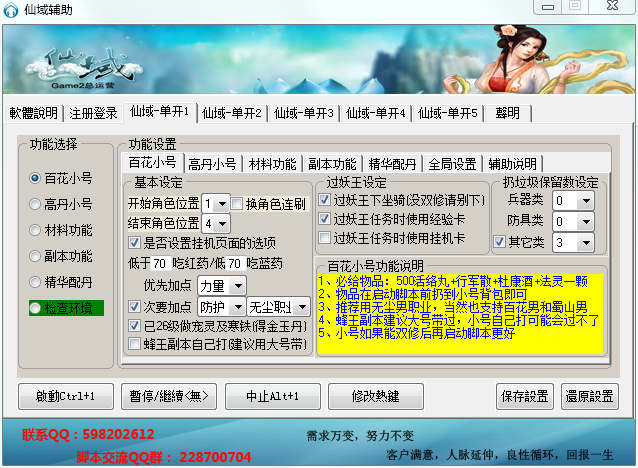Enable 过妖王任务时使用挂机卡 checkbox
This screenshot has height=468, width=638.
325,238
